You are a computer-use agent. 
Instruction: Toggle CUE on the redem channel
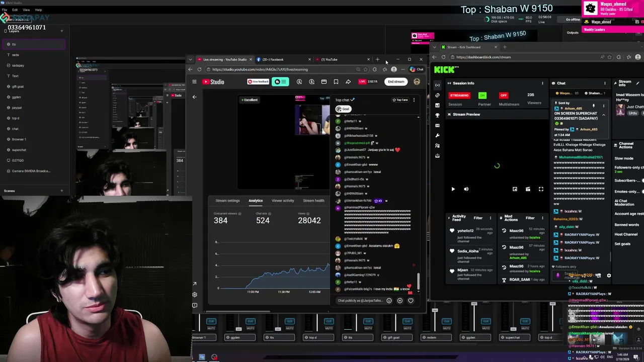(447, 321)
